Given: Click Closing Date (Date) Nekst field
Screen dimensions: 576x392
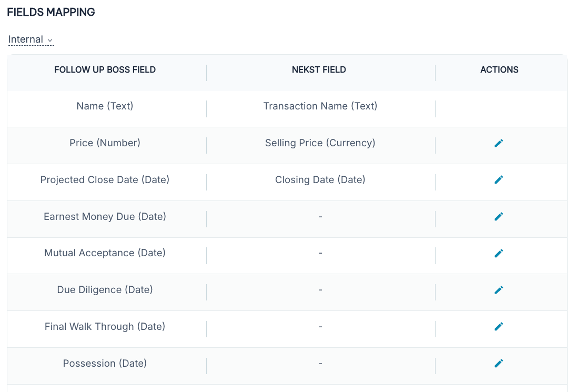Looking at the screenshot, I should click(x=320, y=180).
